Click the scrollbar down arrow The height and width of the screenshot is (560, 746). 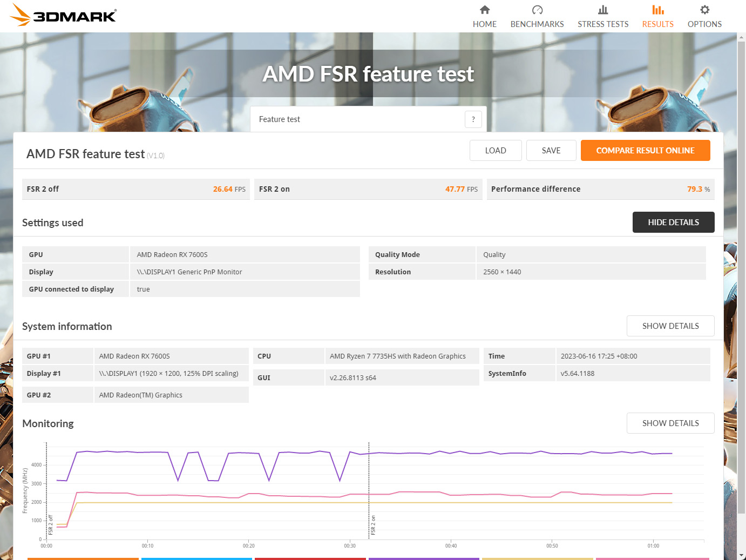742,555
